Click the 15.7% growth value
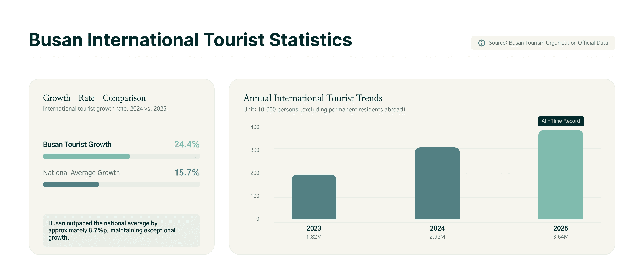 click(x=187, y=173)
